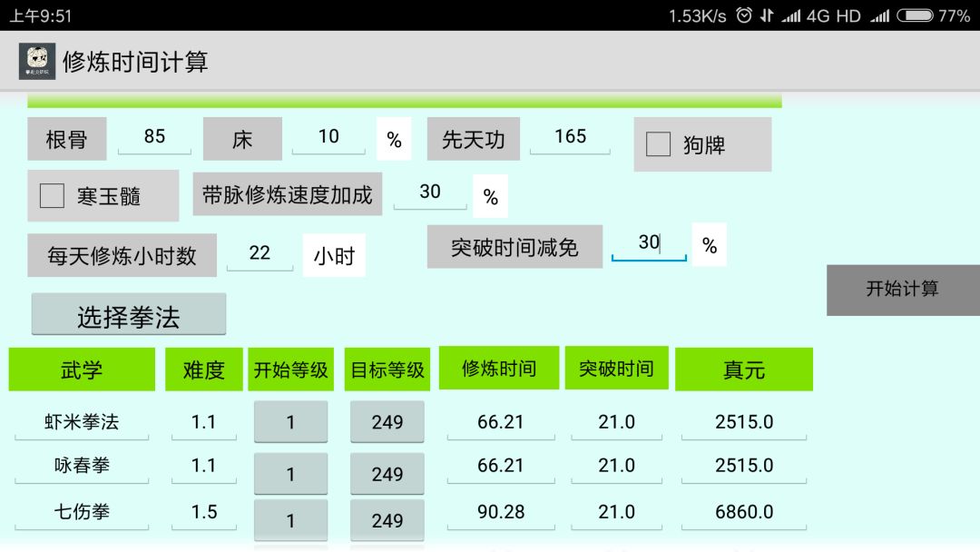Tap the 4G signal strength icon

tap(791, 15)
